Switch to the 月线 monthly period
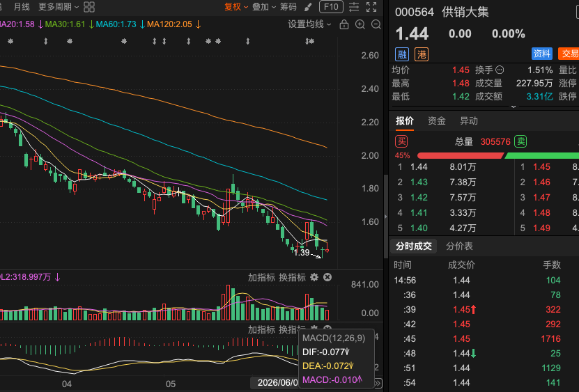579x392 pixels. [22, 7]
